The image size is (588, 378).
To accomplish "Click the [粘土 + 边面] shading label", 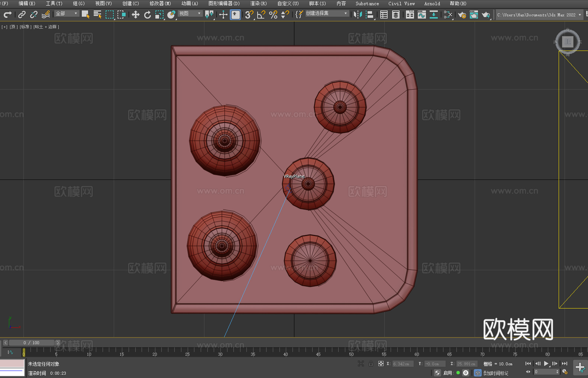I will pyautogui.click(x=46, y=27).
